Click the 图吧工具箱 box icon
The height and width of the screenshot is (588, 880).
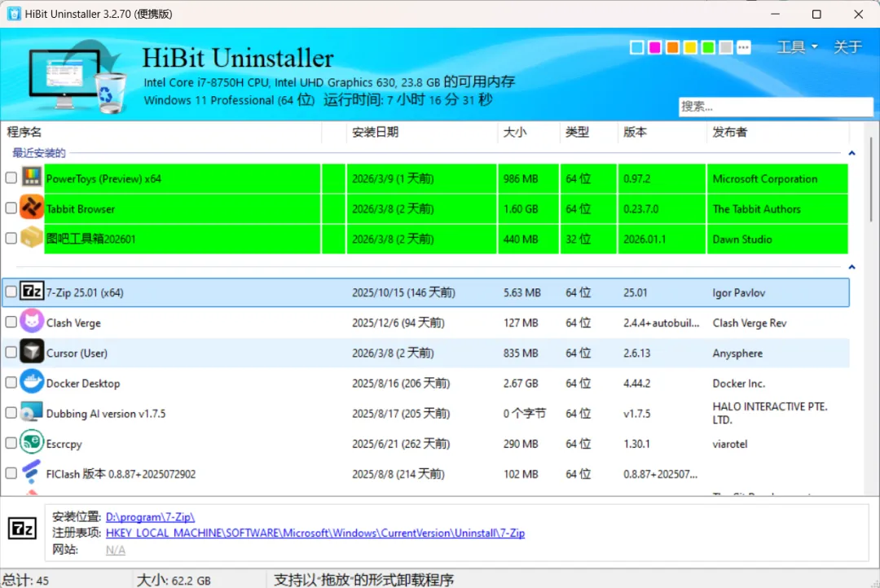click(32, 237)
